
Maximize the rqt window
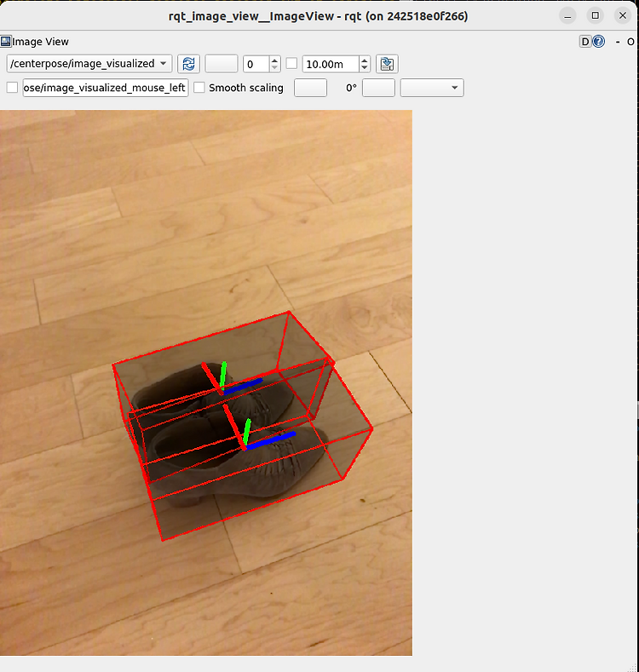point(596,16)
